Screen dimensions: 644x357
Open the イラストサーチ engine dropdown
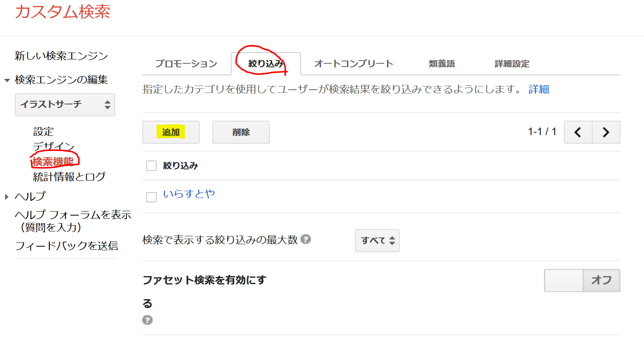(x=65, y=105)
